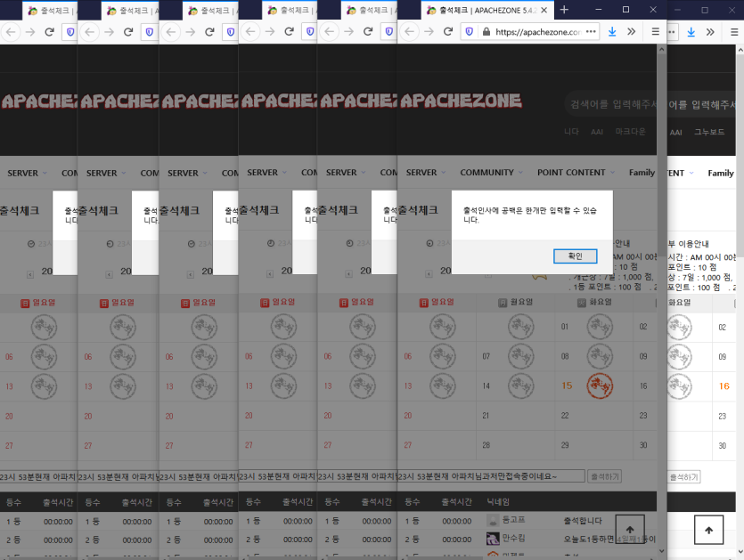
Task: Focus the 검색어를 입력해주세요 search field in the front window
Action: click(612, 104)
